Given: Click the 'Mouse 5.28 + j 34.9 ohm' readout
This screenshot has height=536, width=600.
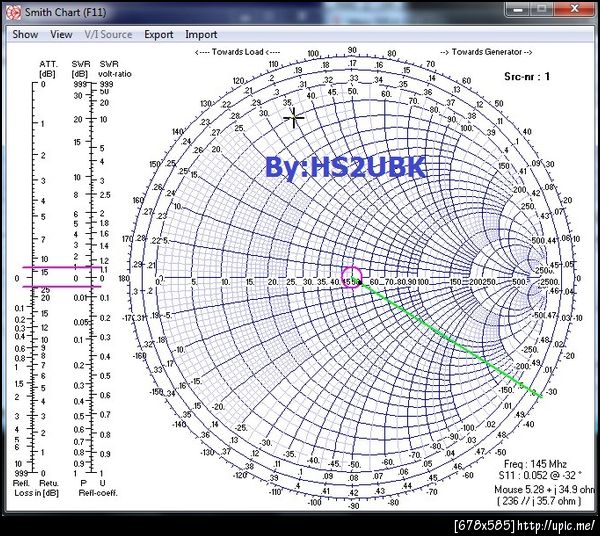Looking at the screenshot, I should pos(545,489).
